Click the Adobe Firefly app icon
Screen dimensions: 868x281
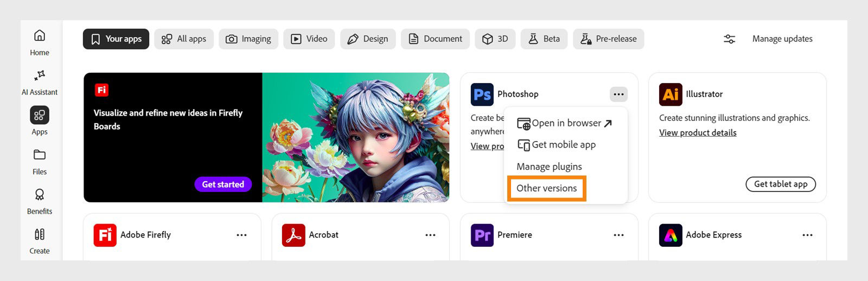105,235
